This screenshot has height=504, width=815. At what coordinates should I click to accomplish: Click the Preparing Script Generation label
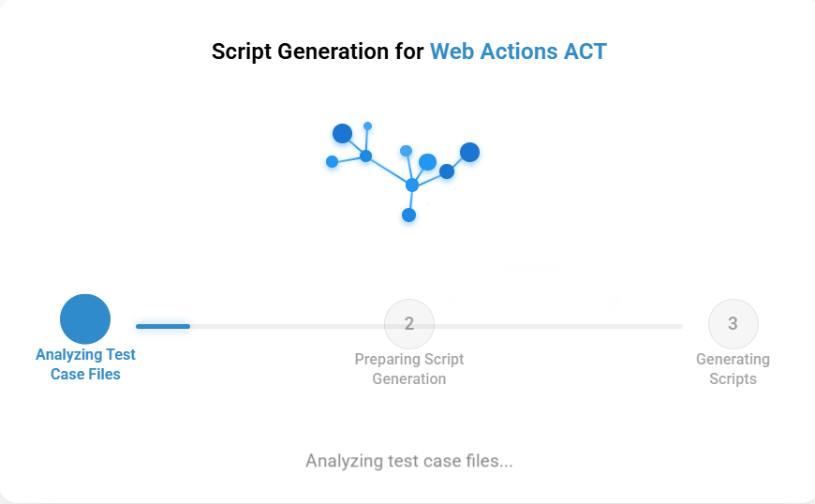click(x=409, y=369)
